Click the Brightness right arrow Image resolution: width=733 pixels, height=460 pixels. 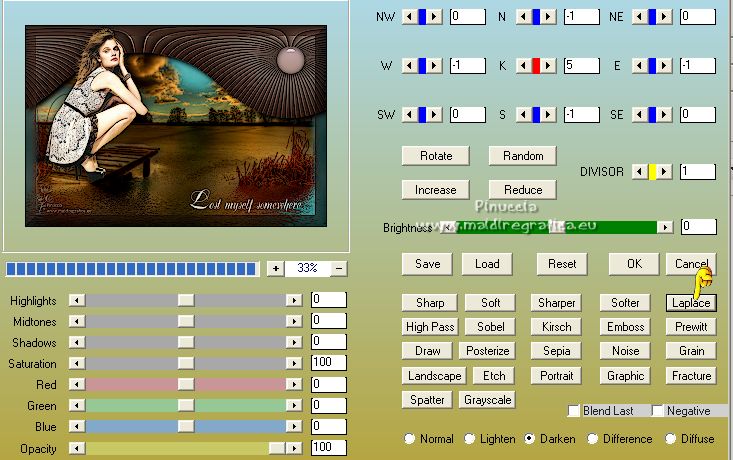665,227
